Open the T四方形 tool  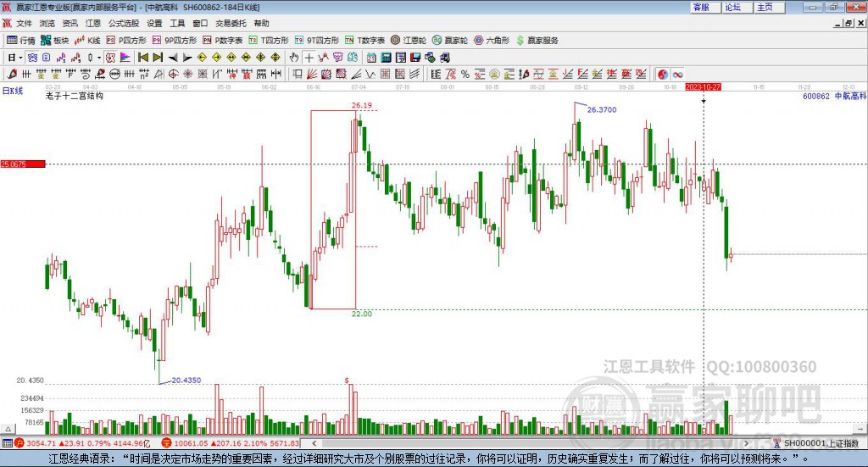pos(269,41)
